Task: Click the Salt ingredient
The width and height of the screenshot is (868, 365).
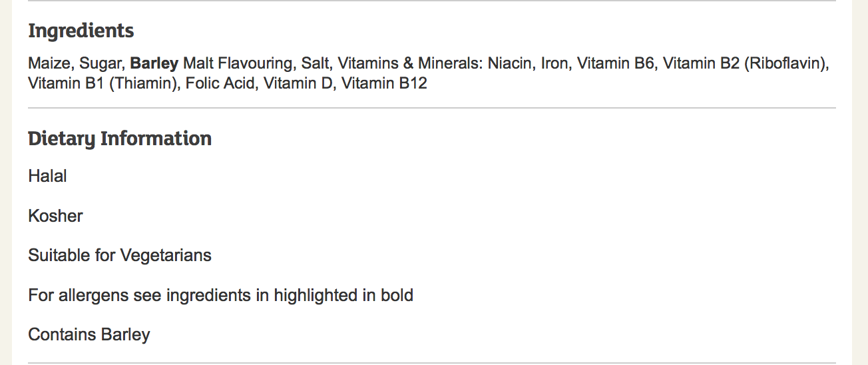Action: click(x=316, y=64)
